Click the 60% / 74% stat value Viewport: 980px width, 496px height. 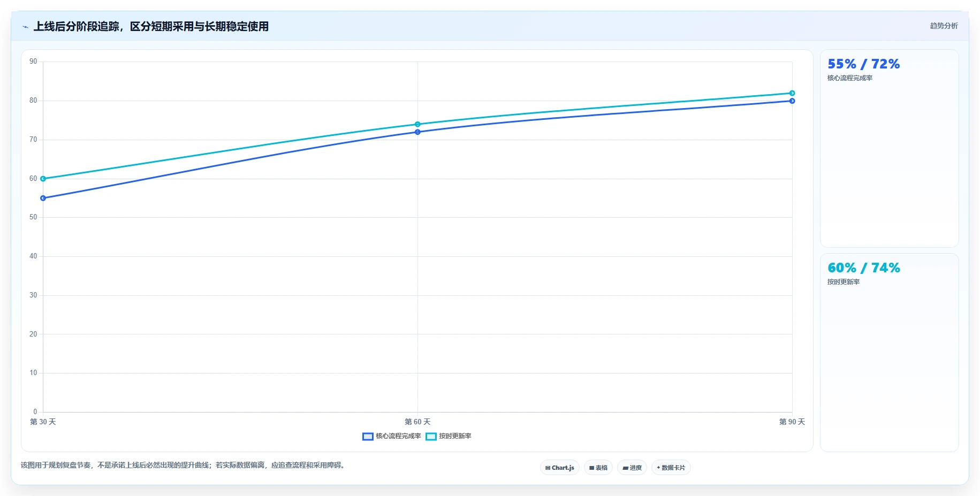coord(863,268)
